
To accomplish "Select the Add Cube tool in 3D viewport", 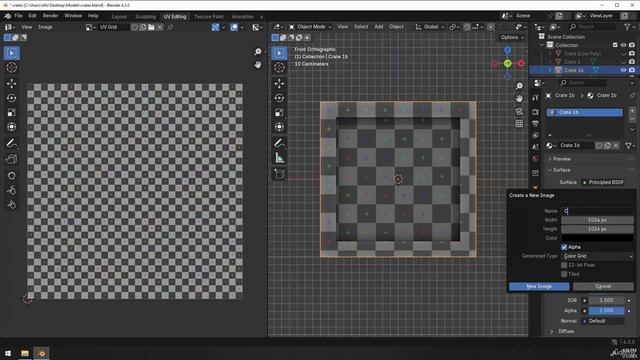I will click(279, 174).
